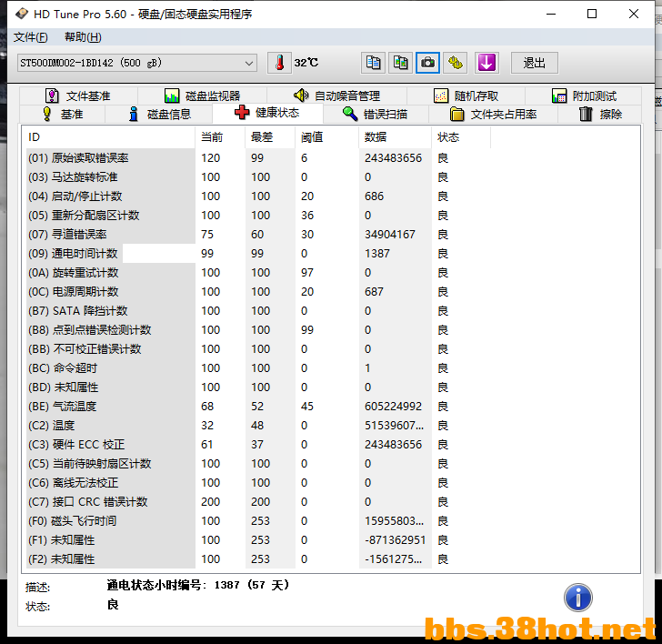
Task: Select row (03) 马达旋转标准
Action: tap(258, 177)
